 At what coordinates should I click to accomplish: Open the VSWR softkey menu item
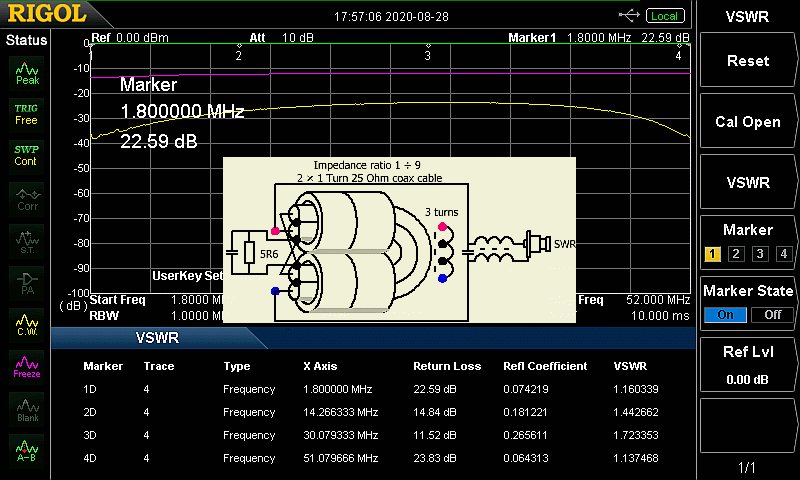coord(747,183)
